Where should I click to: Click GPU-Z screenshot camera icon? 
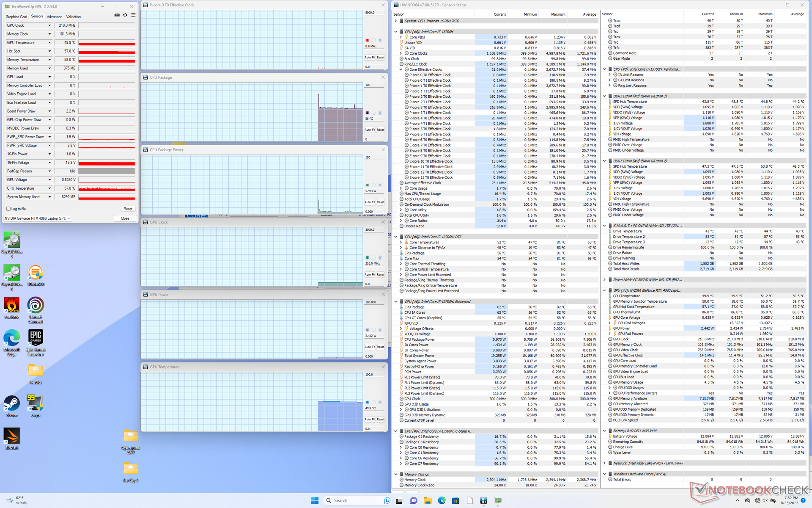[117, 15]
